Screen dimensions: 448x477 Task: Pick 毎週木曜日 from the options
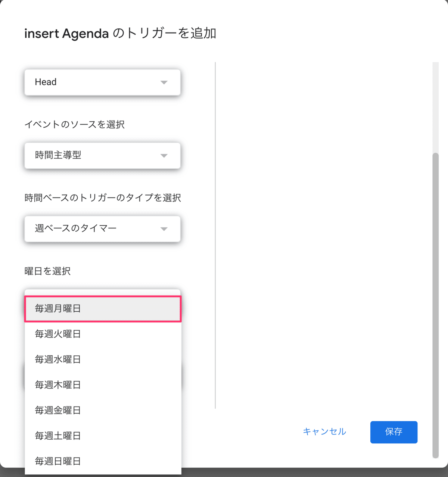tap(102, 385)
